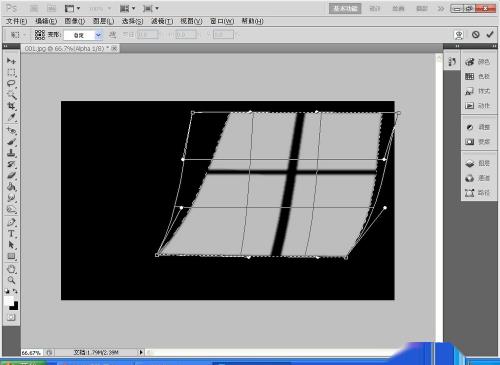Image resolution: width=500 pixels, height=365 pixels.
Task: Commit the warp transform with checkmark
Action: coord(490,34)
